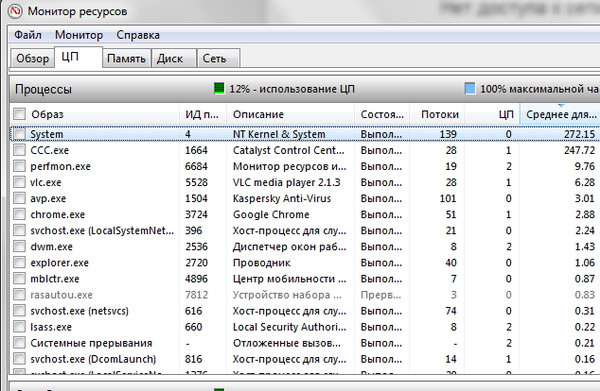Check the System process checkbox

[x=19, y=134]
